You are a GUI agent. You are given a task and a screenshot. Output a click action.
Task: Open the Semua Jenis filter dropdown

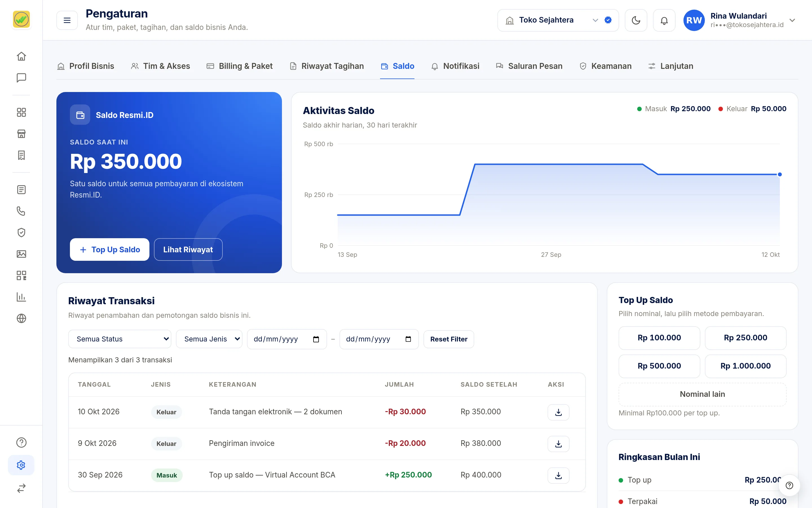click(209, 339)
